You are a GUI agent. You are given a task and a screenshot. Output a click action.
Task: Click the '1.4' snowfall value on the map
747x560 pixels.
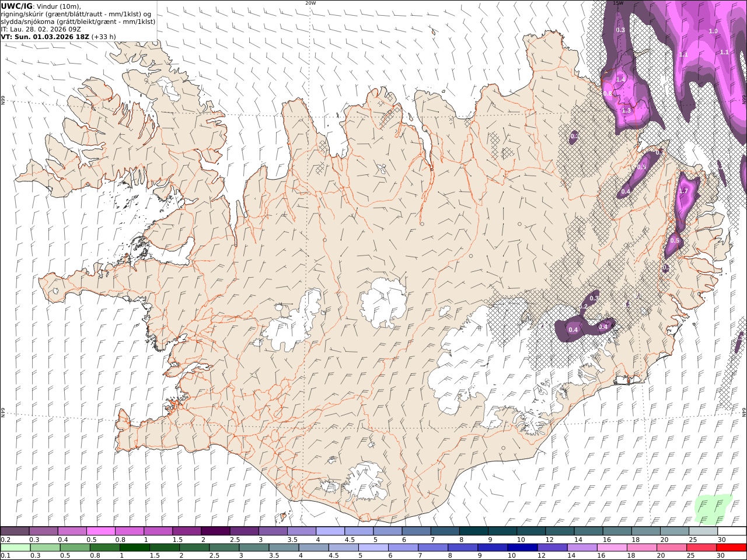pyautogui.click(x=621, y=79)
